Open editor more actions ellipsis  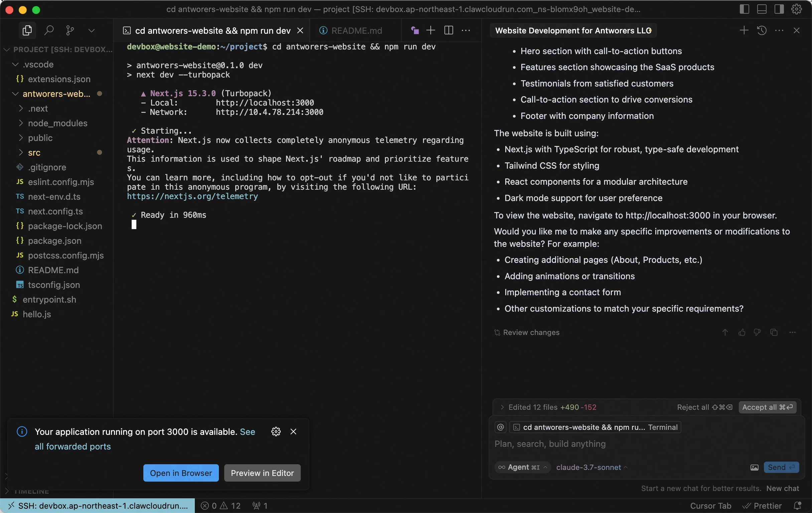coord(466,30)
